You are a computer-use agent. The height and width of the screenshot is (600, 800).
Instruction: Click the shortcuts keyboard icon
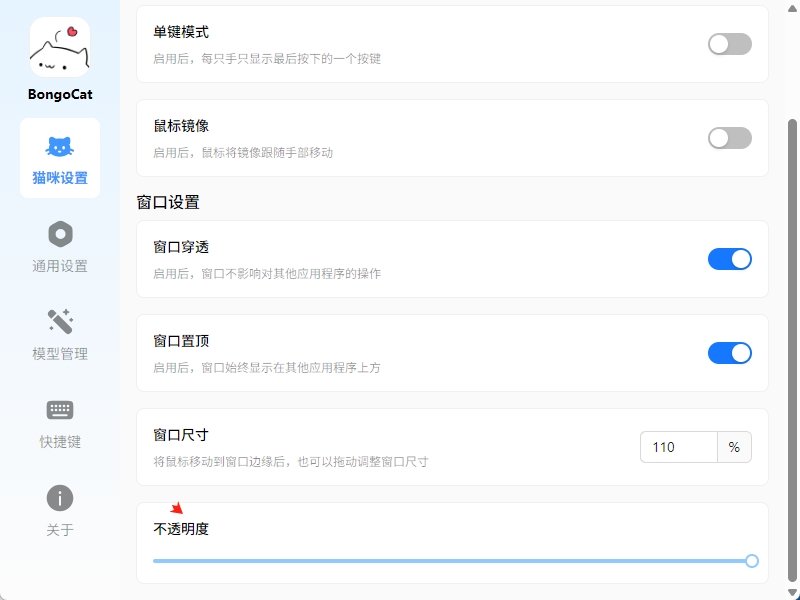click(60, 410)
